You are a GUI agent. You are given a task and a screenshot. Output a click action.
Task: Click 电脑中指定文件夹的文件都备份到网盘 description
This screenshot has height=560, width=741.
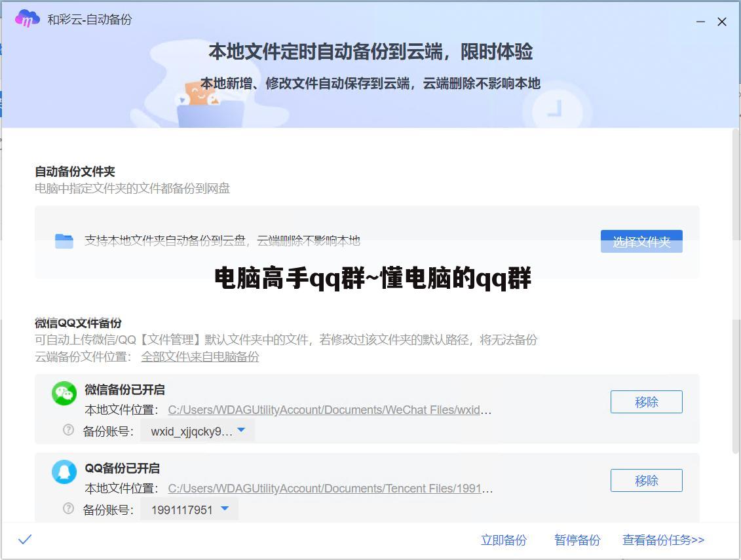pos(132,188)
